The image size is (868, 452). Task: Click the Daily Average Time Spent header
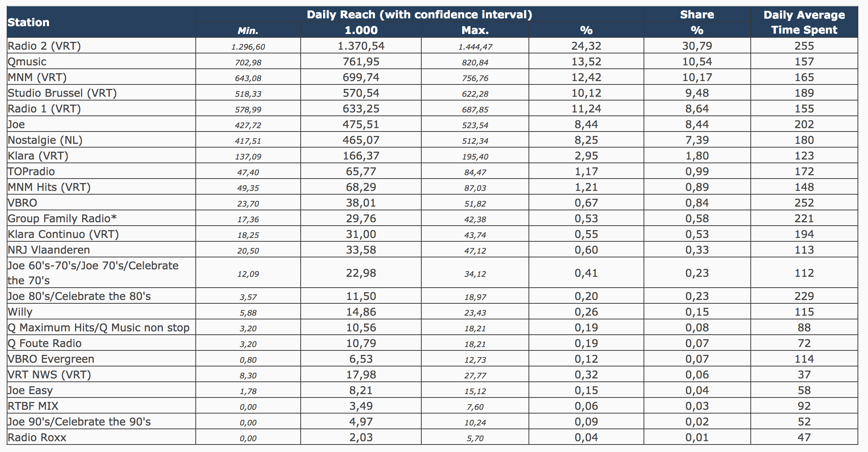(x=804, y=22)
